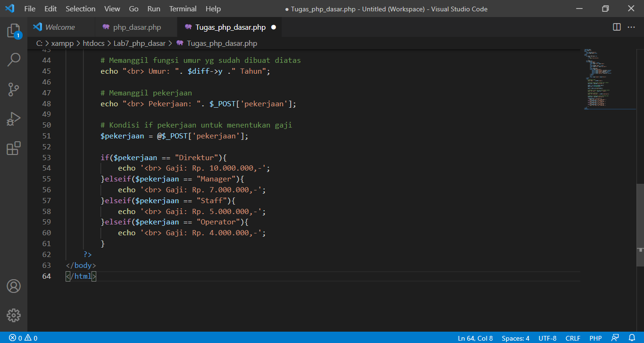This screenshot has height=343, width=644.
Task: Open the Explorer view in the activity bar
Action: point(13,31)
